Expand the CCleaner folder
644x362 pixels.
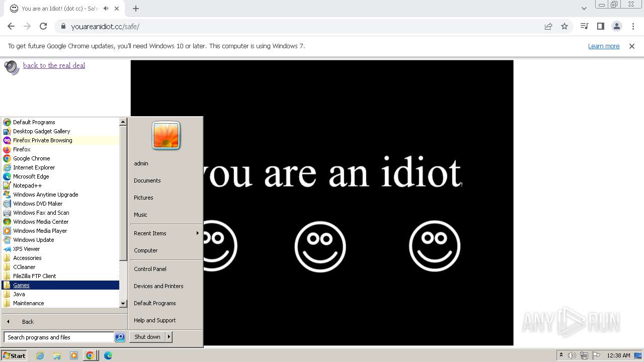pos(60,267)
